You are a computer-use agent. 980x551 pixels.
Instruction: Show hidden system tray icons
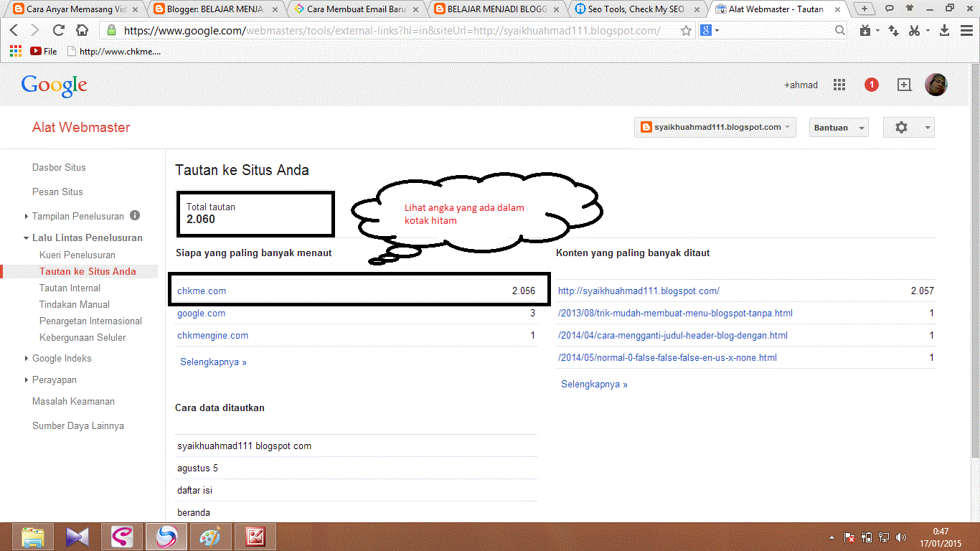click(832, 537)
